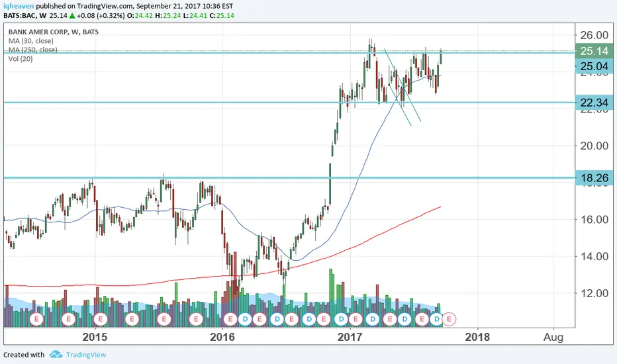
Task: Select the MA (250, close) indicator label
Action: click(x=32, y=50)
